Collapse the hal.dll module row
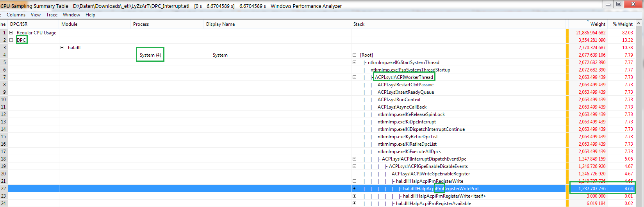This screenshot has width=644, height=207. [x=62, y=48]
